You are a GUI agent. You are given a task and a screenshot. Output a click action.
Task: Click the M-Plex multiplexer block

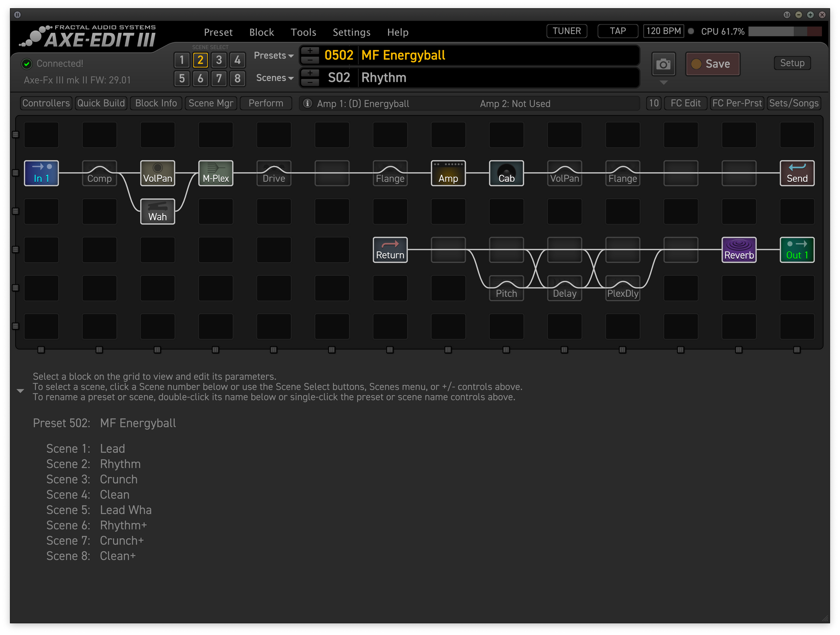click(x=215, y=173)
